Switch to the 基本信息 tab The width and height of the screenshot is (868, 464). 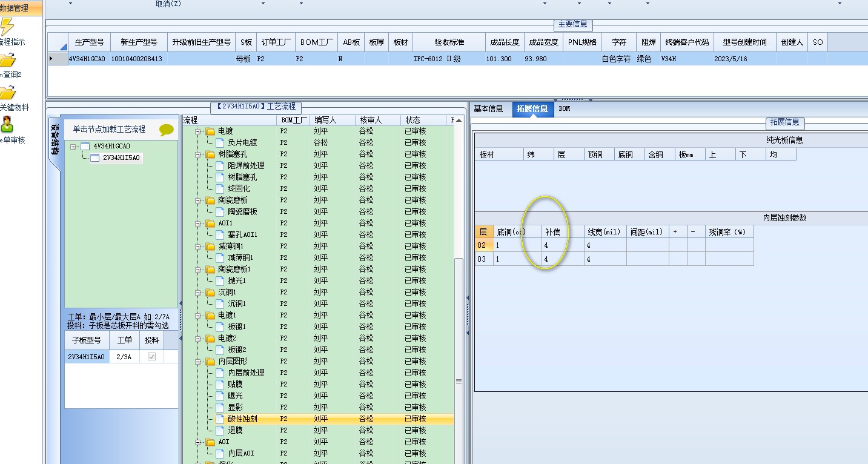[x=488, y=109]
